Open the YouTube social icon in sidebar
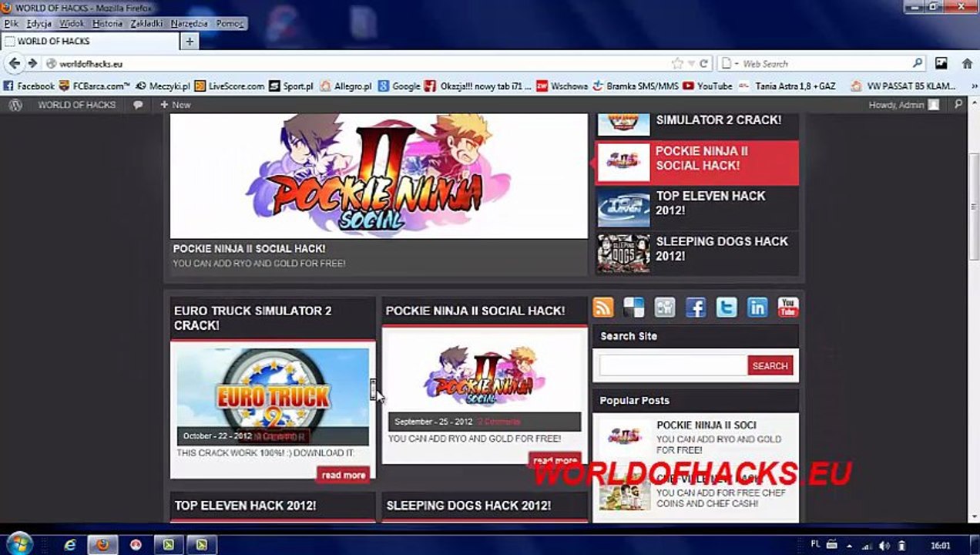The height and width of the screenshot is (555, 980). click(787, 308)
